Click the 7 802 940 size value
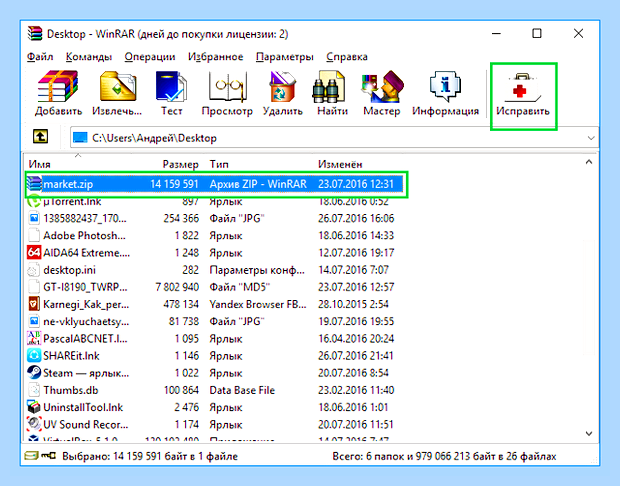The height and width of the screenshot is (486, 620). pos(177,287)
